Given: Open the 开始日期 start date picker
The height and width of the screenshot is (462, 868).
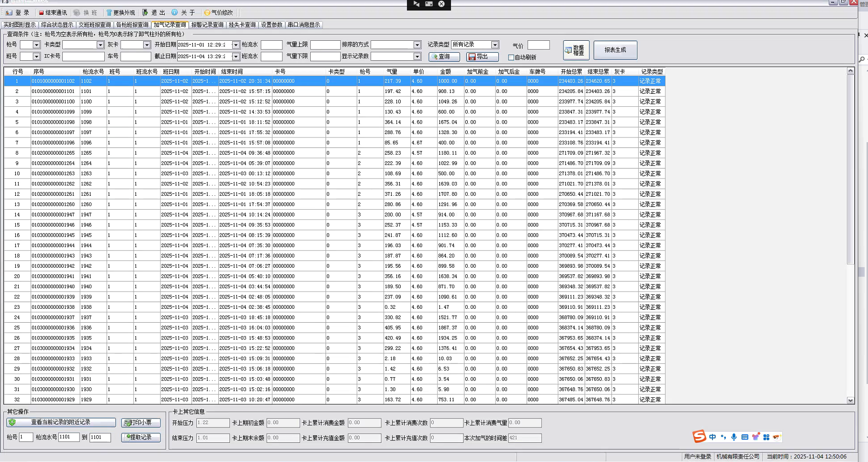Looking at the screenshot, I should (236, 45).
